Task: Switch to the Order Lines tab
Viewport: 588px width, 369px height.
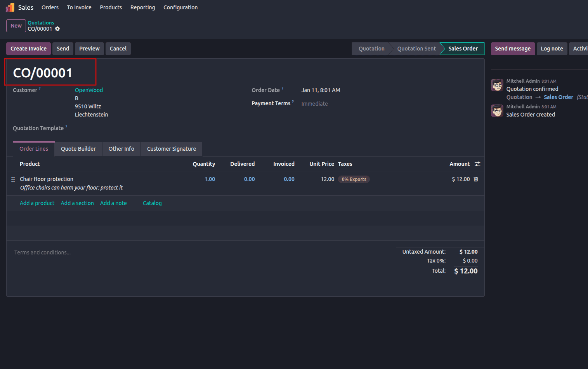Action: (34, 149)
